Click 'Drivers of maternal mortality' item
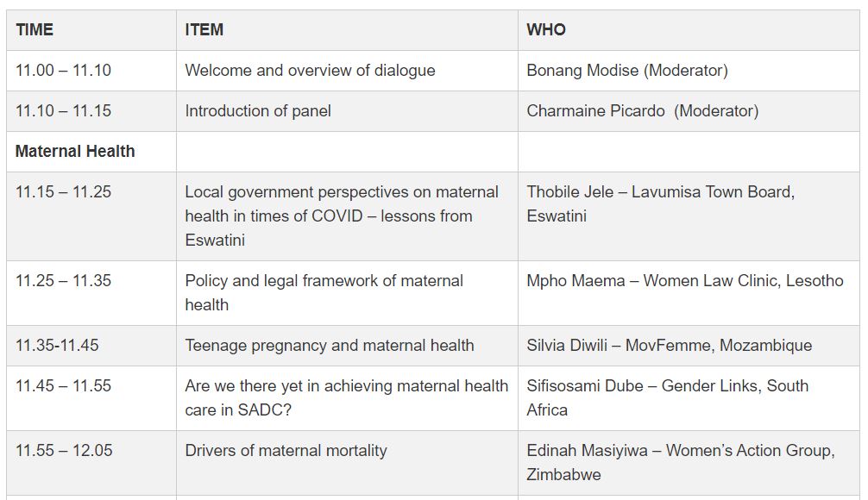This screenshot has width=868, height=500. [286, 450]
